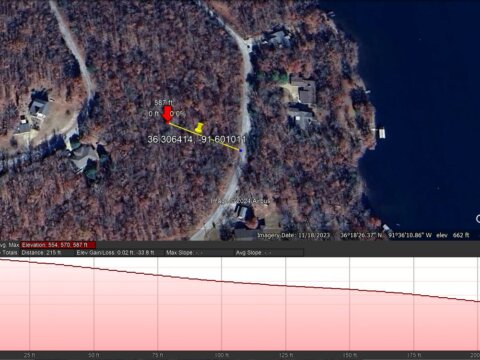Click the elevation profile line near 75 ft
This screenshot has width=480, height=360.
(x=158, y=275)
